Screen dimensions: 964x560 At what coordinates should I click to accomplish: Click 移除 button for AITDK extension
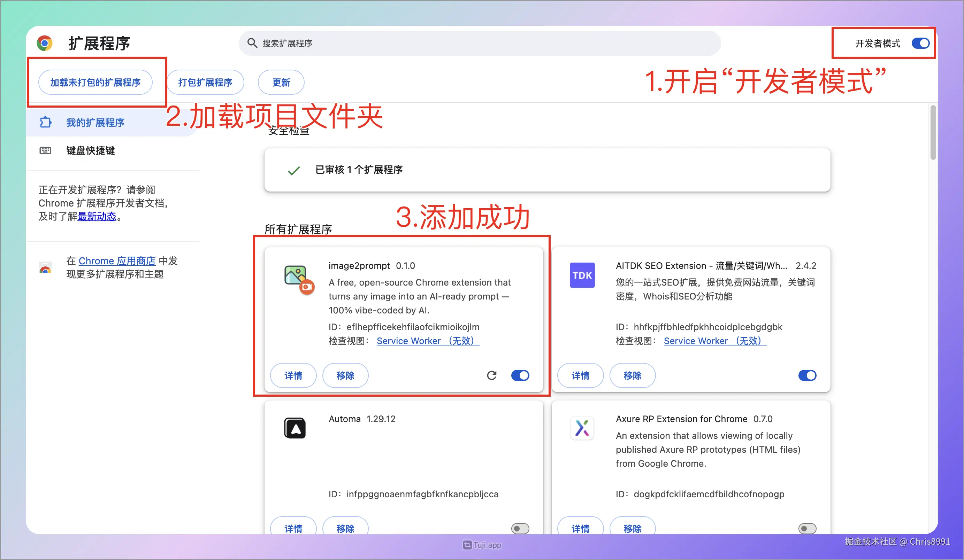tap(632, 375)
